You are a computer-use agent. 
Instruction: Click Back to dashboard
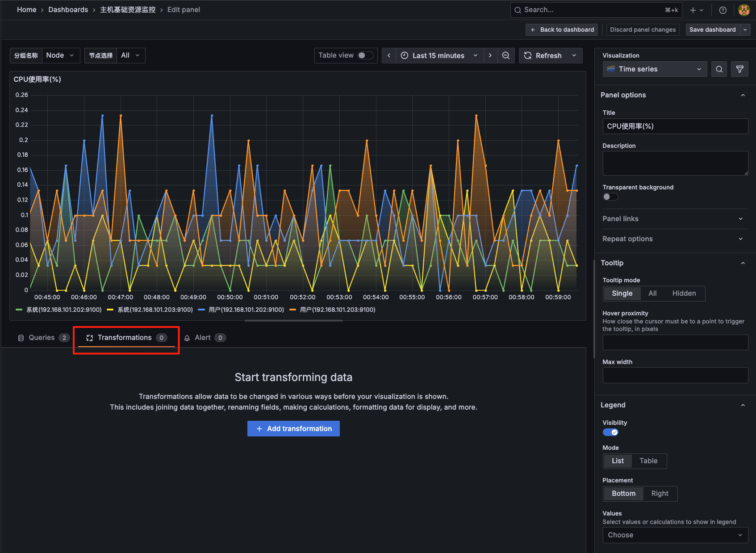pyautogui.click(x=561, y=29)
